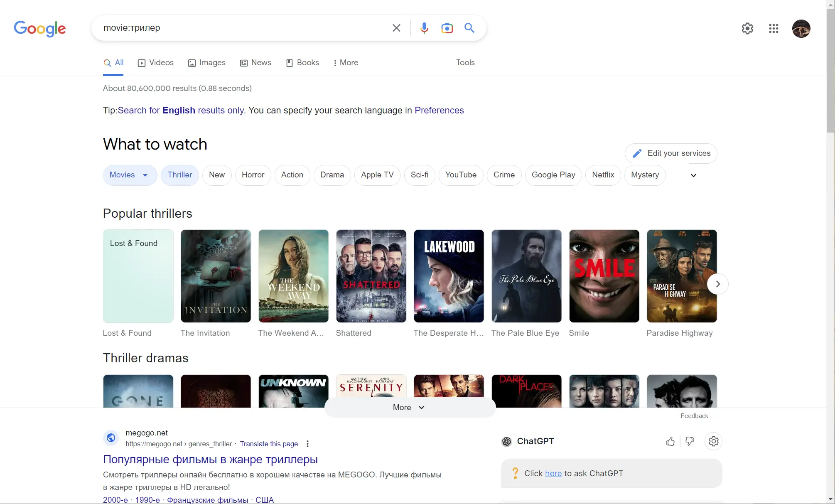Click the page vertical scrollbar thumb

coord(831,71)
